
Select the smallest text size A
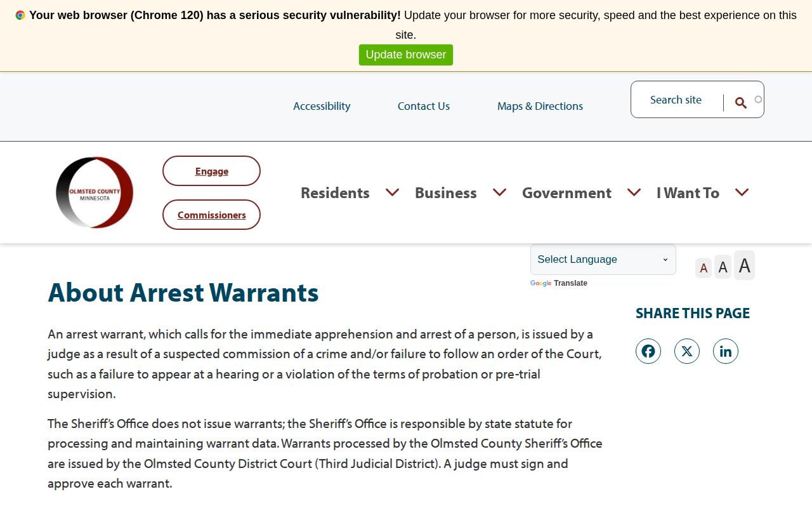704,268
